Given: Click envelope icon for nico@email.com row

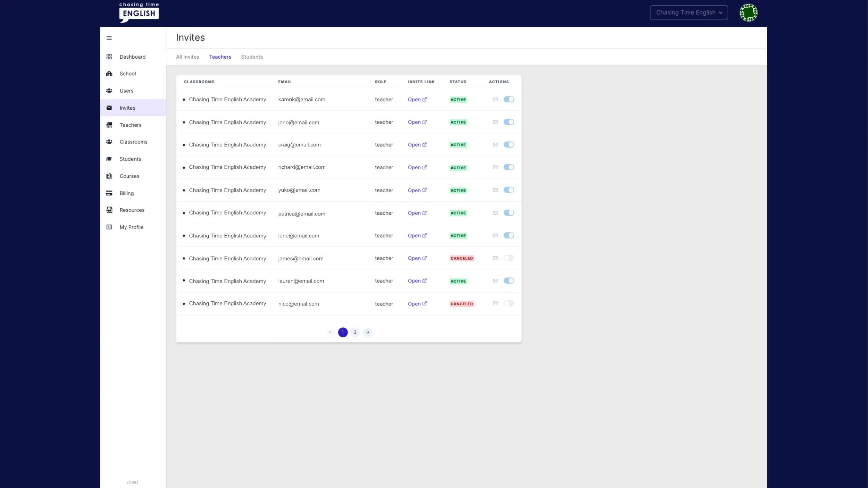Looking at the screenshot, I should point(495,303).
